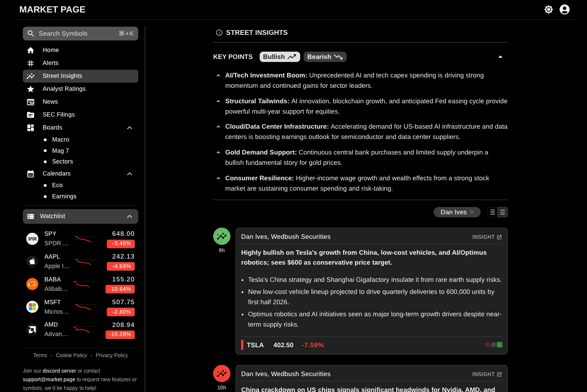This screenshot has width=587, height=392.
Task: Click the Alibaba logo for BABA
Action: [32, 284]
